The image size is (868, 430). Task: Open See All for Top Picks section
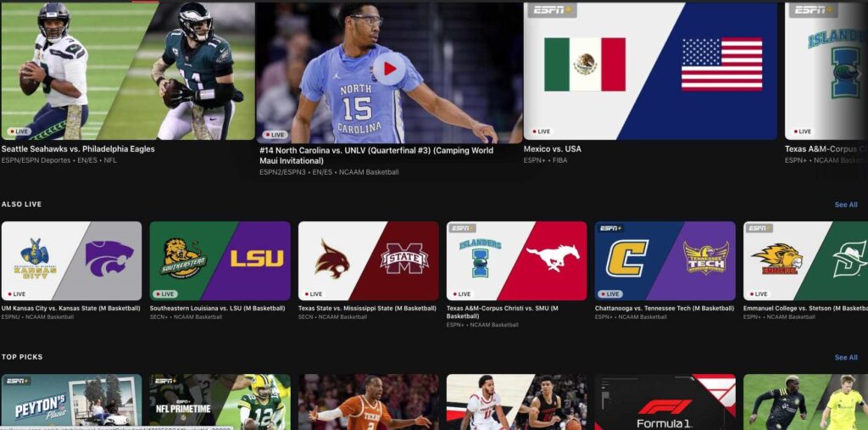tap(845, 357)
